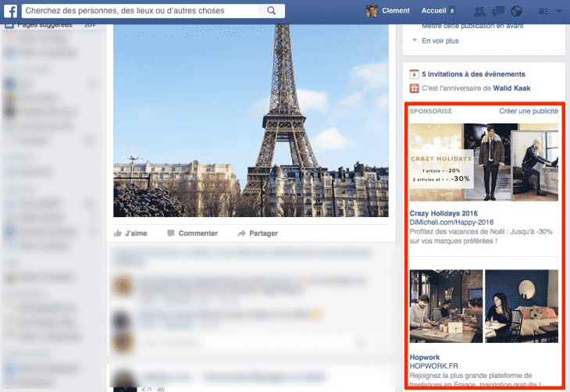Open '5 invitations à des évènements'
570x392 pixels.
473,74
